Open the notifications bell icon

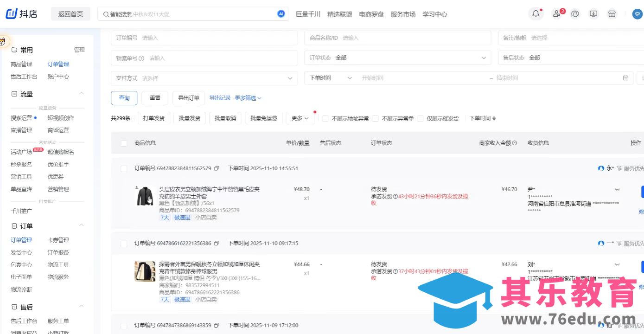coord(536,14)
